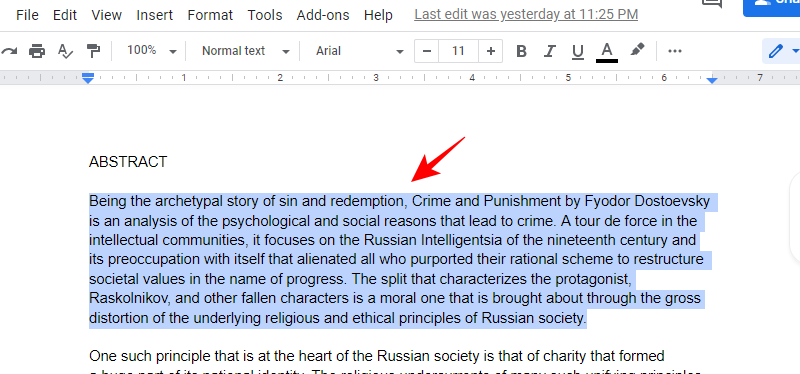The width and height of the screenshot is (800, 374).
Task: Select the Paint format roller icon
Action: [x=93, y=51]
